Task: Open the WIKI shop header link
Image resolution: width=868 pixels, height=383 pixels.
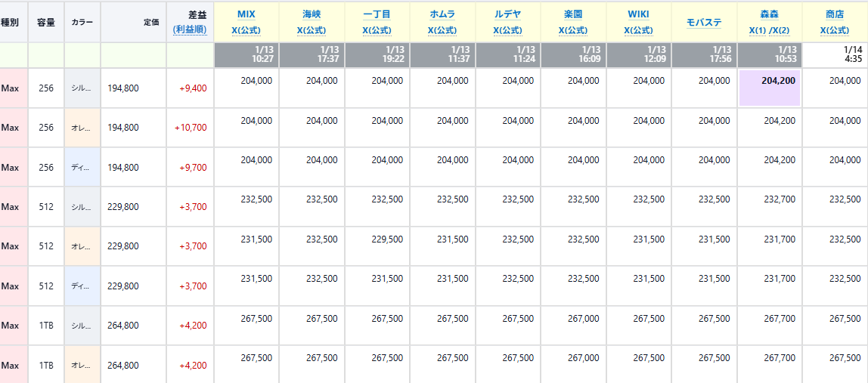Action: click(x=638, y=14)
